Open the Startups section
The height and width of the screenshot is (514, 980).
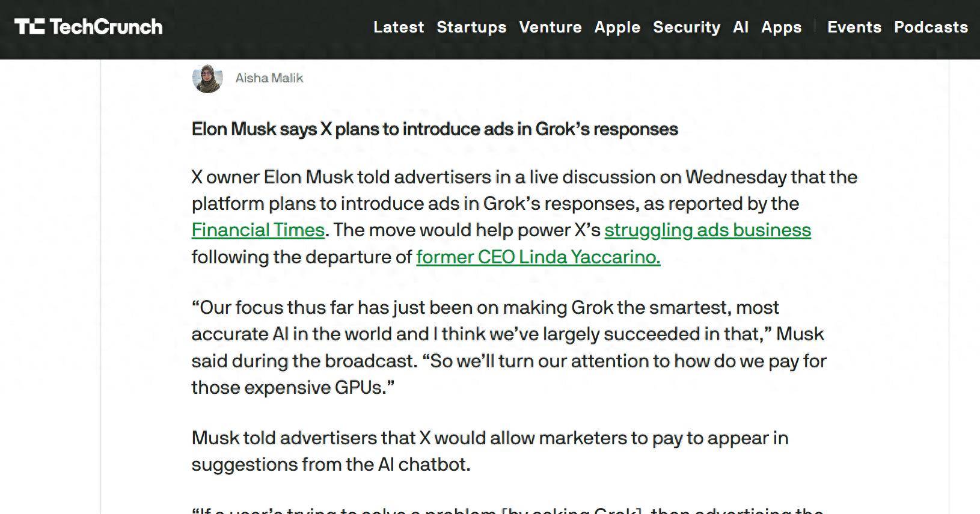click(471, 27)
